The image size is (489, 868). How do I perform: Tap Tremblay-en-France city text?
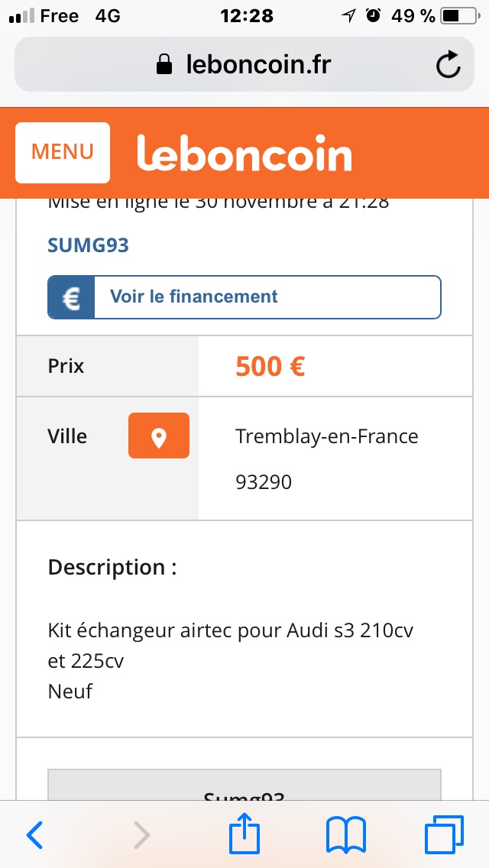(327, 436)
